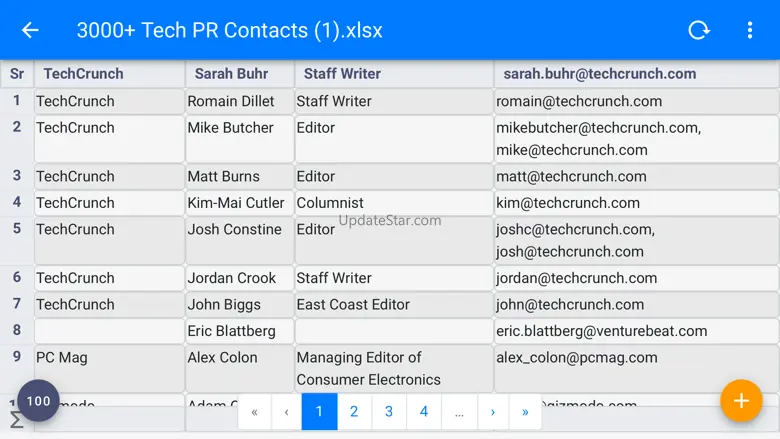Screen dimensions: 780x439
Task: Select the TechCrunch column header
Action: point(109,74)
